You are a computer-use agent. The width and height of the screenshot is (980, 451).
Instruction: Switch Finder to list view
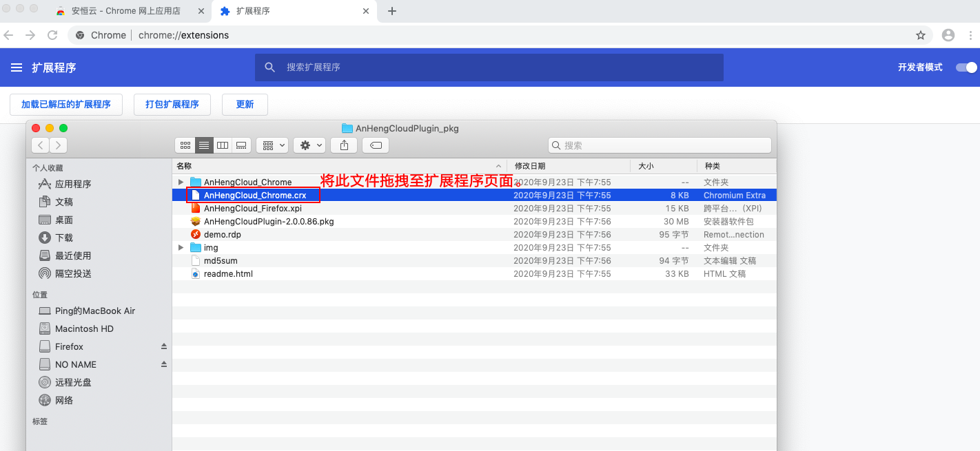[204, 145]
